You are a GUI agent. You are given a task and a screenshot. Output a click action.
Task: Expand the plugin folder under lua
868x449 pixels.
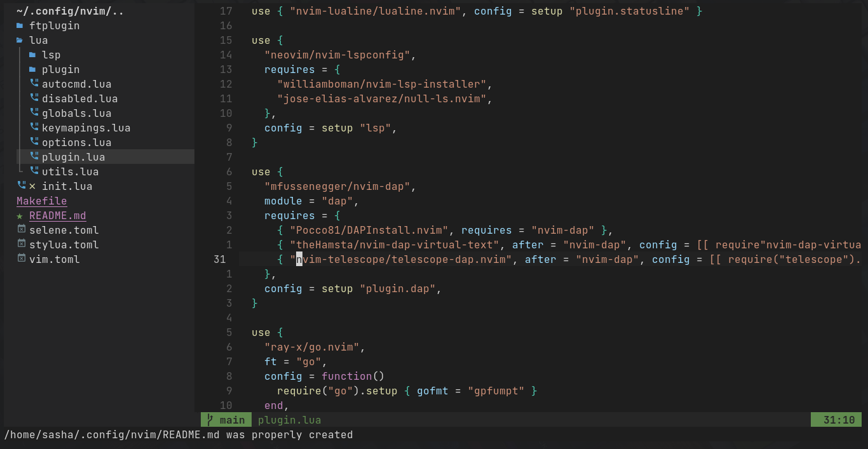60,69
